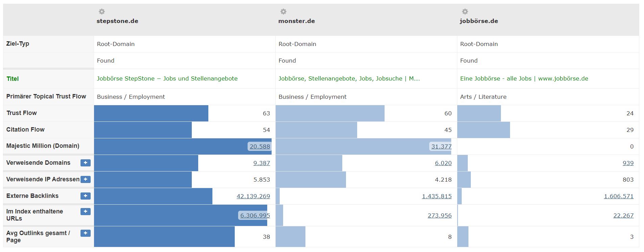Click Arts / Literature topical cell
The width and height of the screenshot is (644, 252).
click(x=483, y=97)
